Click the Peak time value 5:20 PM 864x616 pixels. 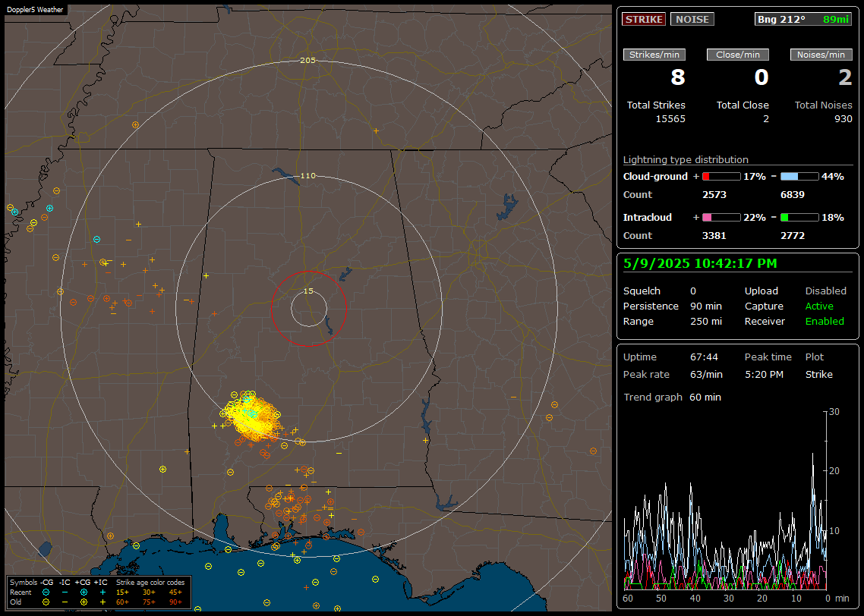coord(764,374)
